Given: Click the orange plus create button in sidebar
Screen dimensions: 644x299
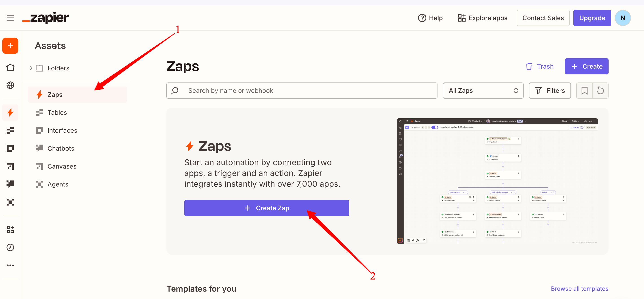Looking at the screenshot, I should click(10, 46).
